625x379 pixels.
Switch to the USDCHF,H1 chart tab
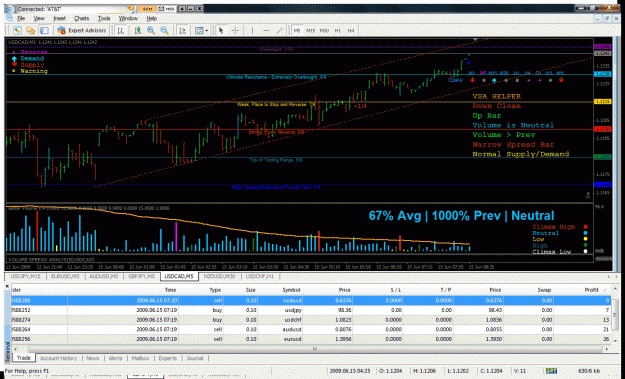[260, 276]
